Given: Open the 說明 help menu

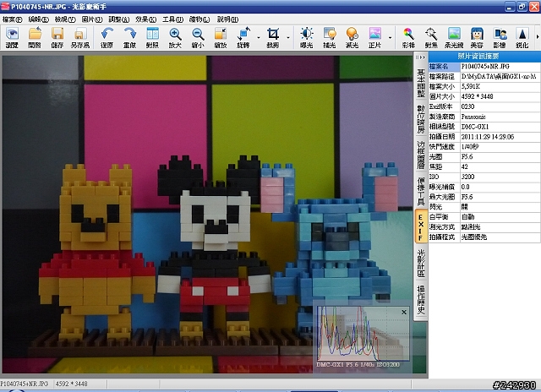Looking at the screenshot, I should click(x=227, y=19).
